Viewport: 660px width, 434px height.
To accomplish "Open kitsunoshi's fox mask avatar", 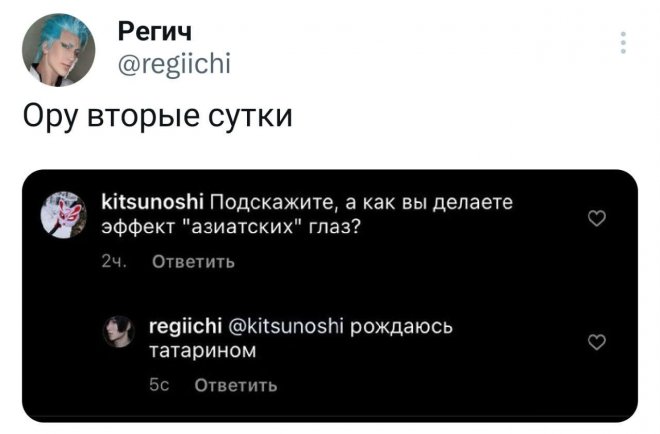I will (64, 215).
